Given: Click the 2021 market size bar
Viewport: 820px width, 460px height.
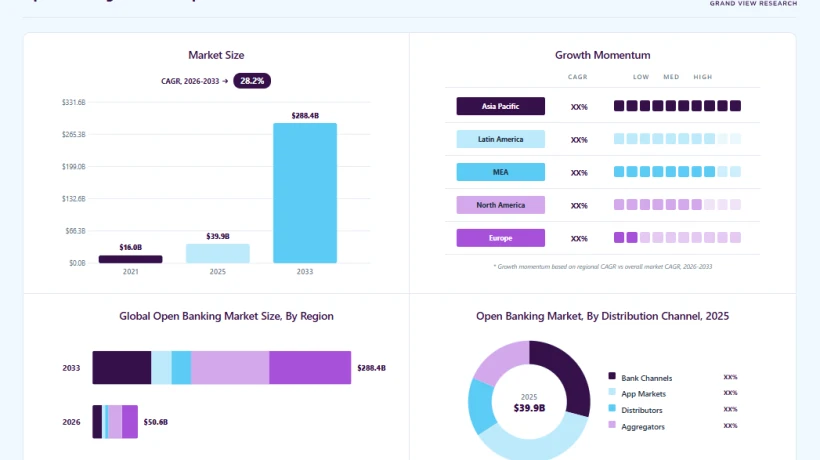Looking at the screenshot, I should pos(131,259).
